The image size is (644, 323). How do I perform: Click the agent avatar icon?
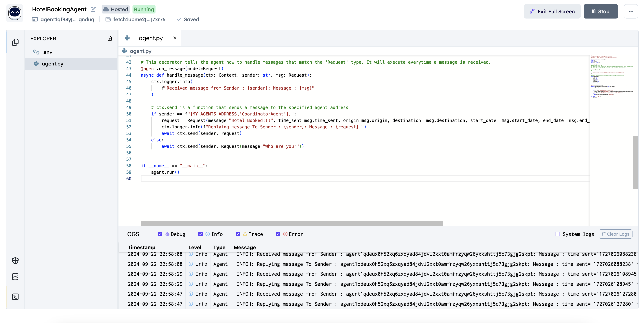pos(15,13)
